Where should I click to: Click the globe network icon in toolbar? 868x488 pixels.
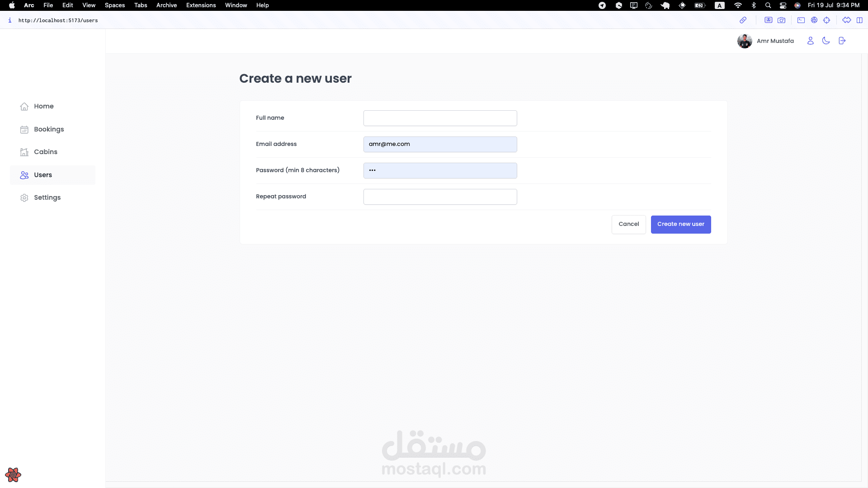tap(814, 20)
